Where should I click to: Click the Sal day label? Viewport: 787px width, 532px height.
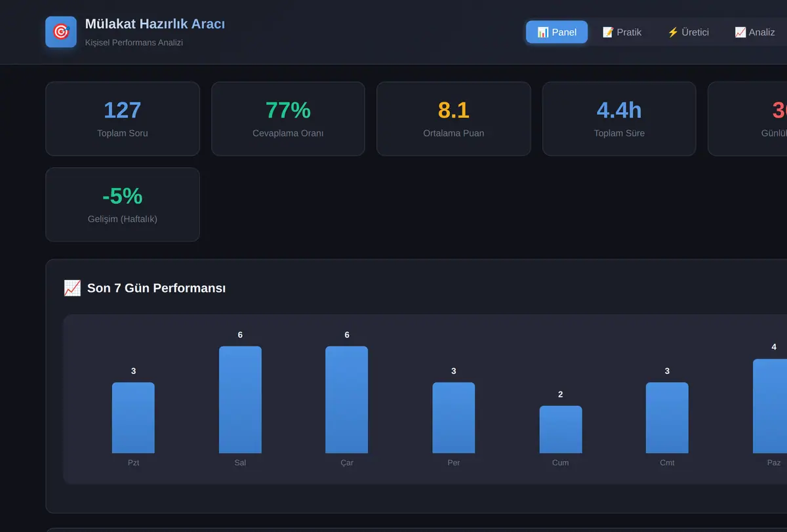(240, 462)
